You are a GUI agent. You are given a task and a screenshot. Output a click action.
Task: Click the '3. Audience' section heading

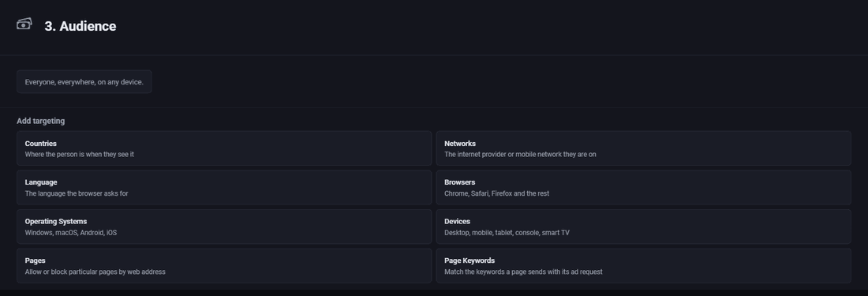80,26
